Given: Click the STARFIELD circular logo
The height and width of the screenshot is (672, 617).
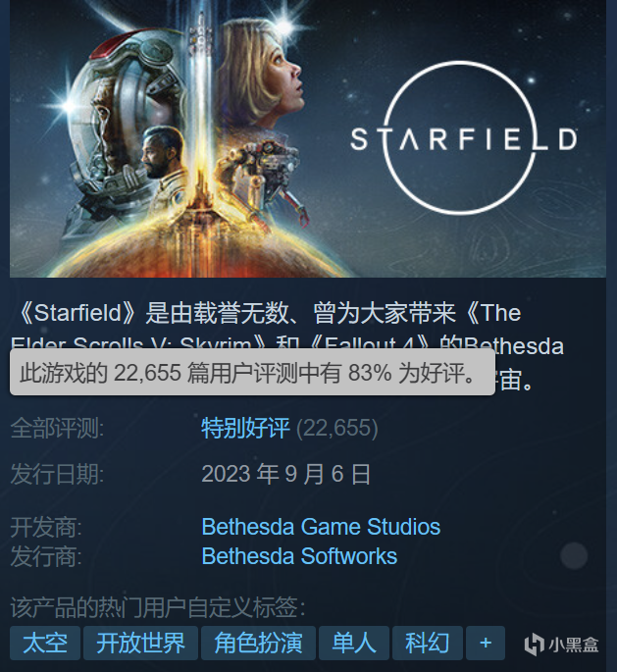Looking at the screenshot, I should (x=463, y=138).
